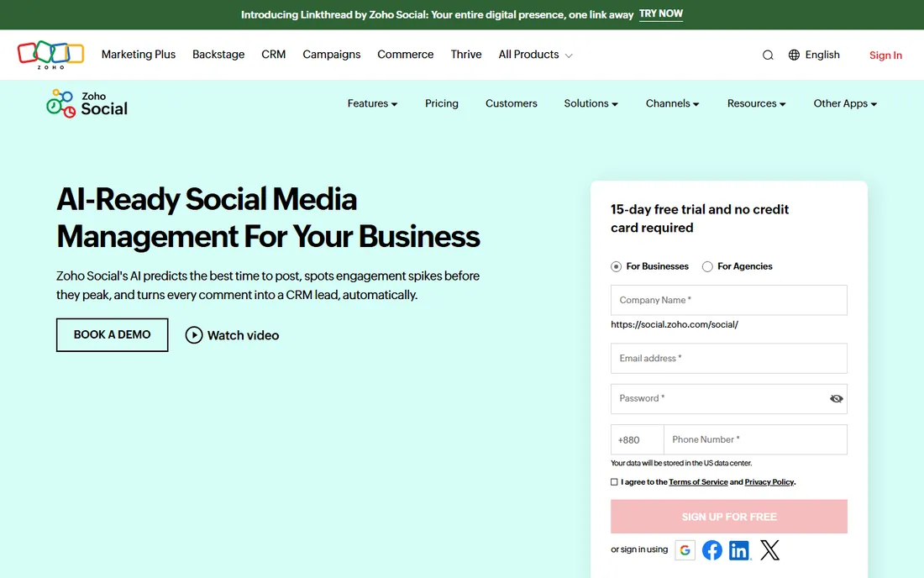The width and height of the screenshot is (924, 578).
Task: Select the For Businesses radio button
Action: point(617,267)
